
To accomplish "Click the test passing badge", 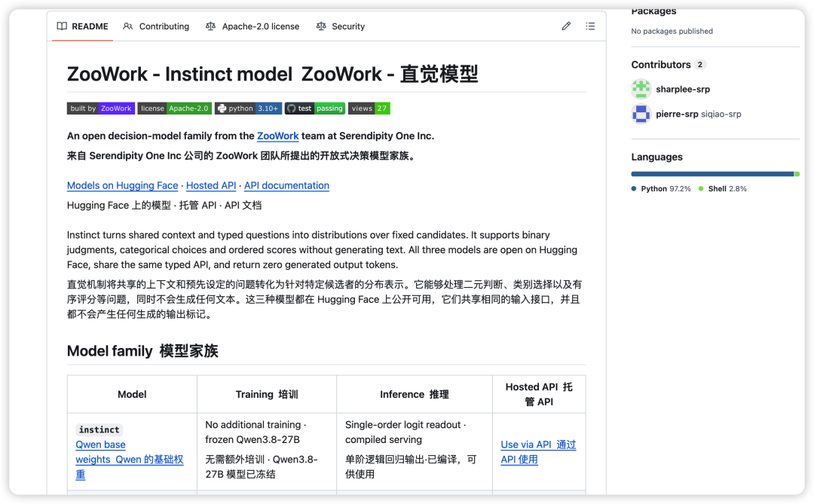I will (x=315, y=108).
